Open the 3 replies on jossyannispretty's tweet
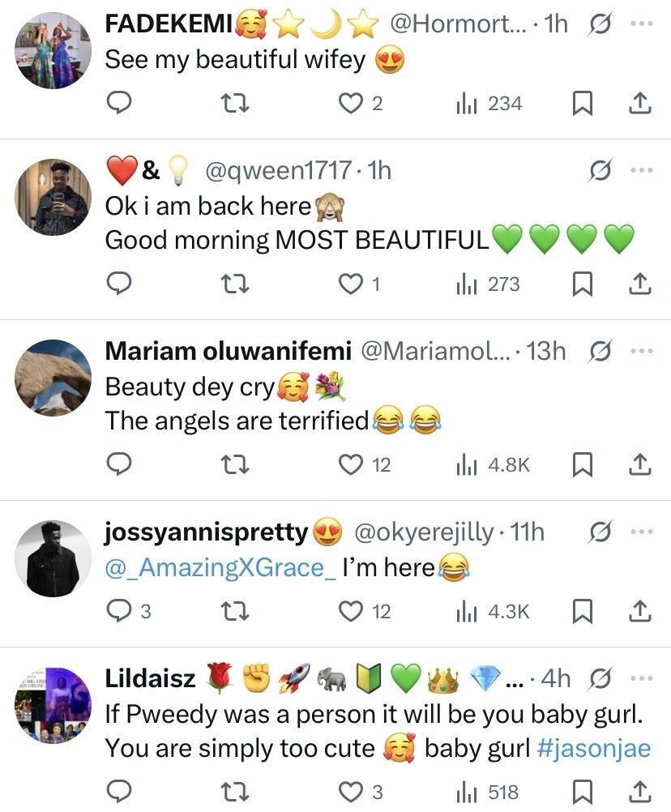 tap(128, 611)
